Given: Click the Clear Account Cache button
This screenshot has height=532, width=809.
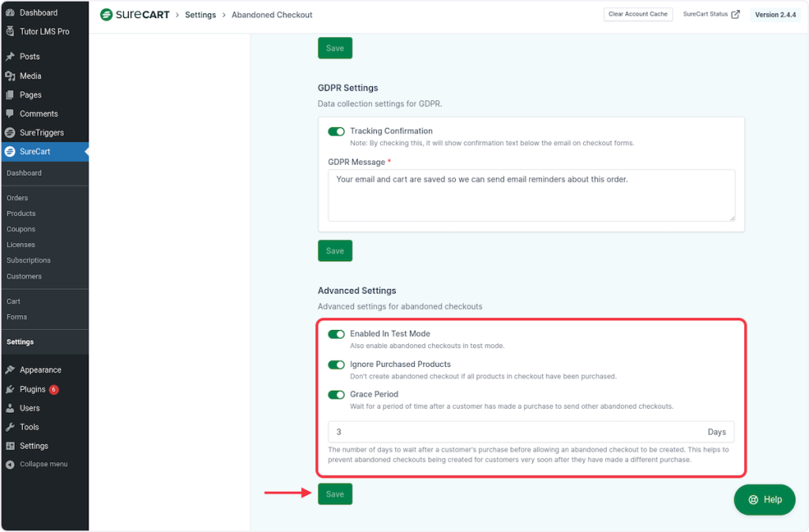Looking at the screenshot, I should 638,14.
